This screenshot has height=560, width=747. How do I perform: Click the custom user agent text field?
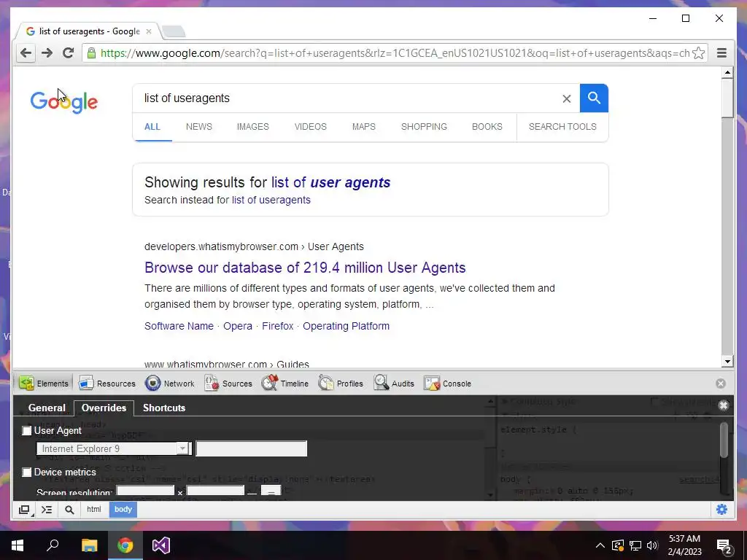click(251, 448)
